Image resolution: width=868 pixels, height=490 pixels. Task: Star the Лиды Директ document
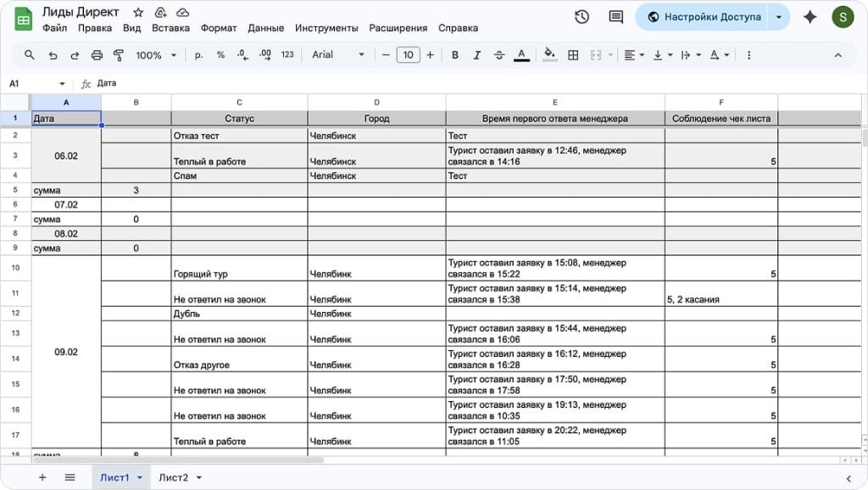coord(138,13)
